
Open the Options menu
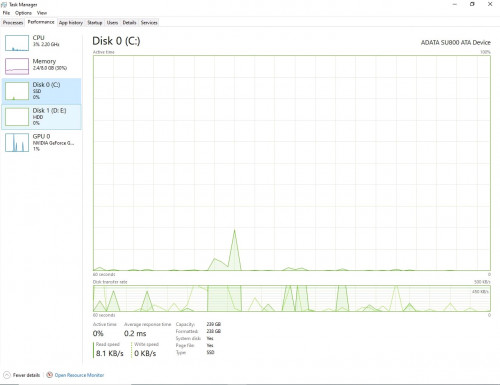tap(23, 13)
